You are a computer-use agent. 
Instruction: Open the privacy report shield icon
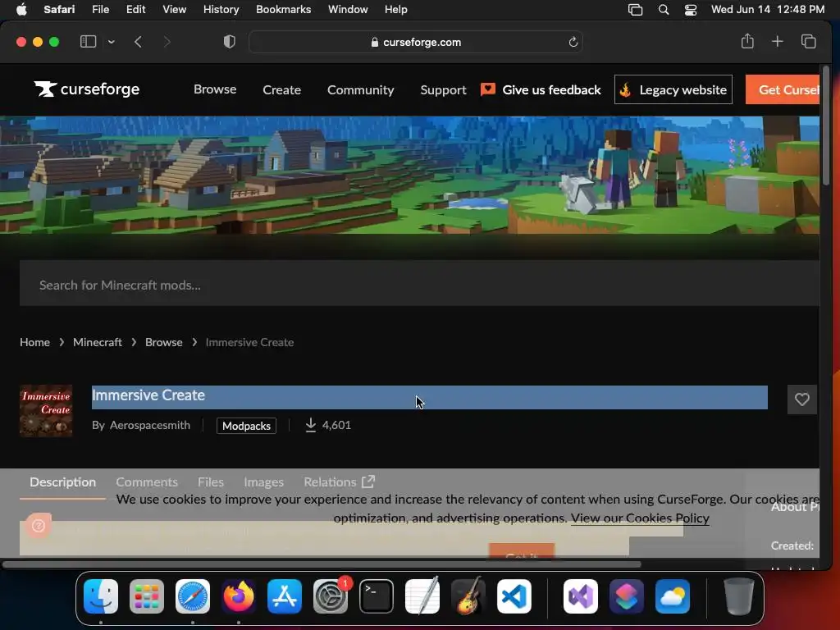tap(230, 42)
